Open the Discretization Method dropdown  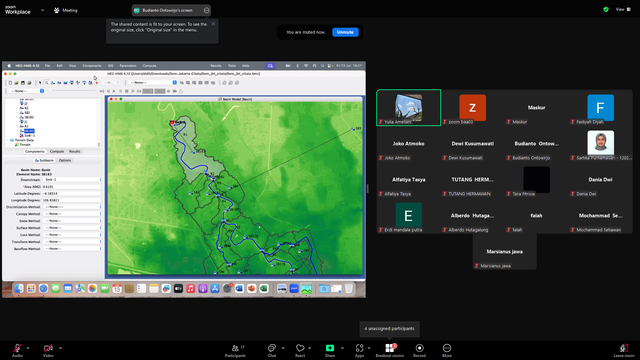[x=72, y=207]
